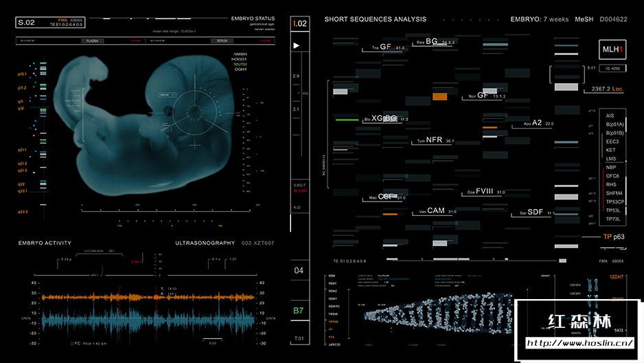The width and height of the screenshot is (644, 363).
Task: Select the T.01 segment
Action: (299, 338)
